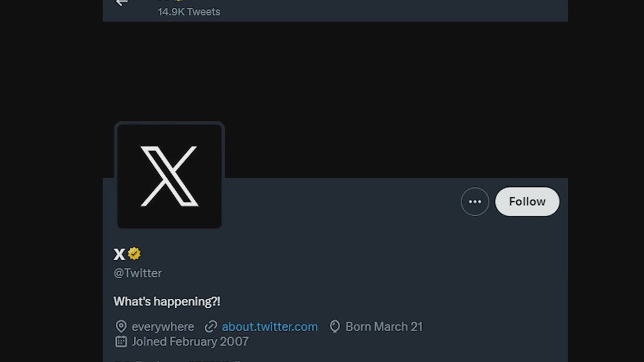
Task: Click the balloon icon next to Born March 21
Action: click(334, 326)
